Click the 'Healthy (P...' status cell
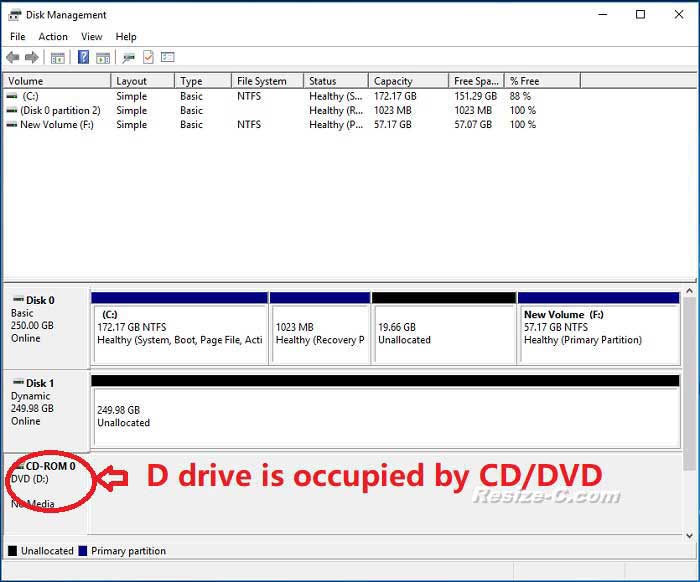 pyautogui.click(x=336, y=125)
